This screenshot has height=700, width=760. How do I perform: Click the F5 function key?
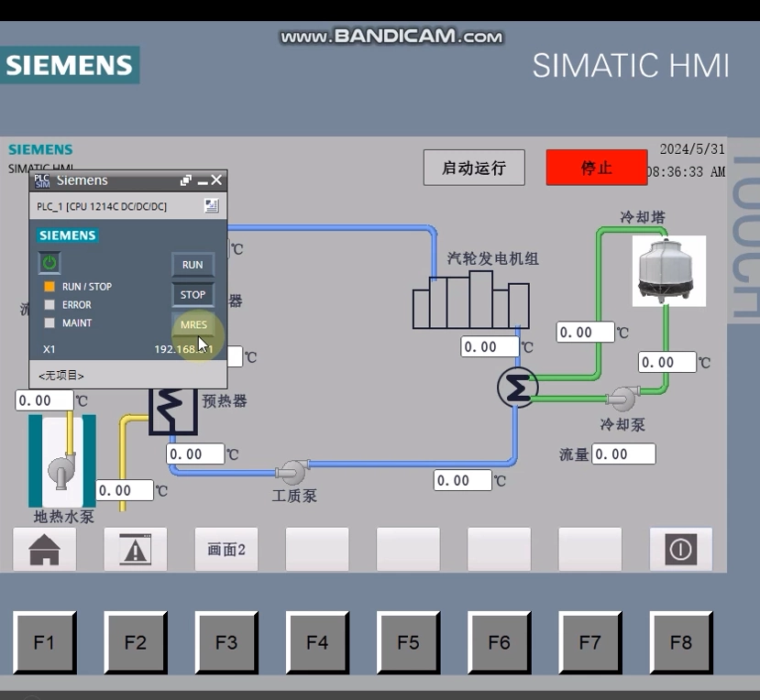408,642
